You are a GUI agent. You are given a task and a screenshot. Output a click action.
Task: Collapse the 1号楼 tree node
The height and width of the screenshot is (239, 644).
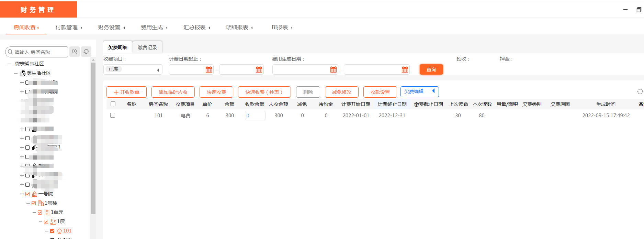tap(28, 203)
